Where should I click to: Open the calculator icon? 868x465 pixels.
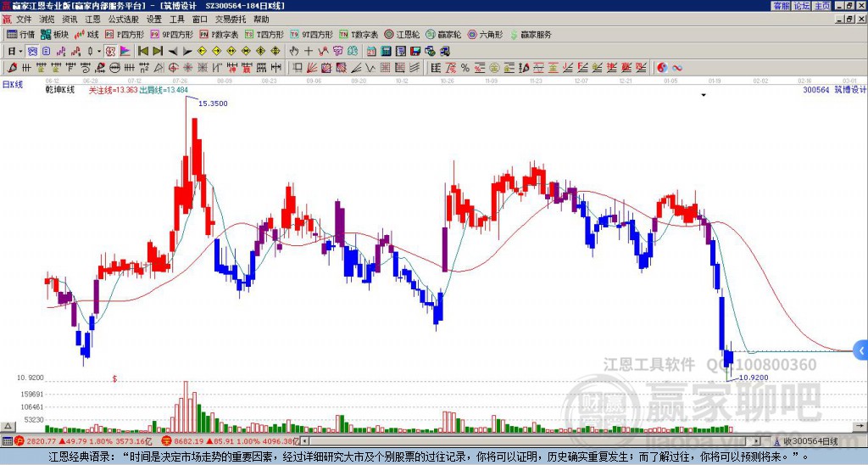pos(387,52)
